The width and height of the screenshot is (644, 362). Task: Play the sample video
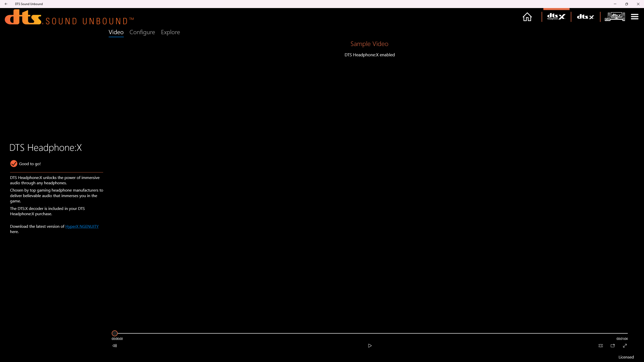[370, 346]
